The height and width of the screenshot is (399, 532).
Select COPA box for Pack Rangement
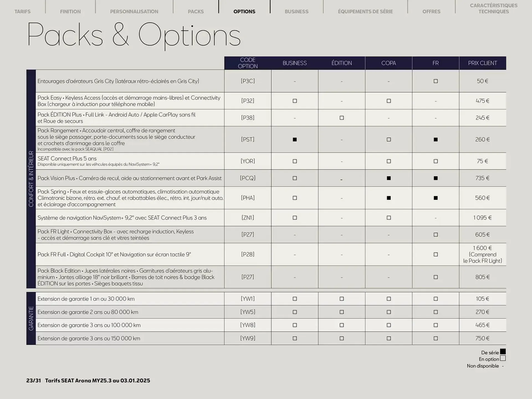[x=389, y=140]
